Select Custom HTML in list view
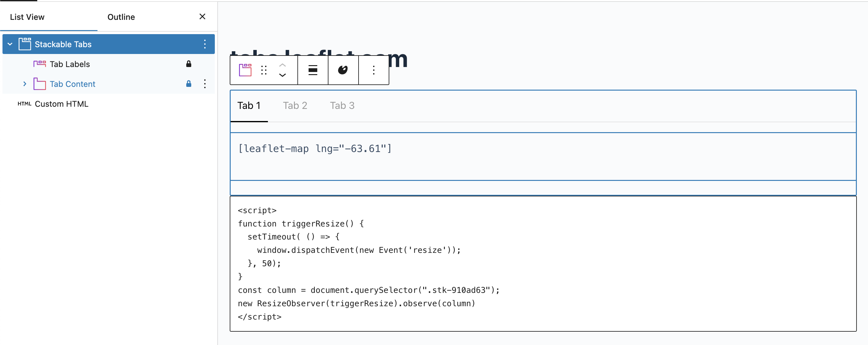This screenshot has height=345, width=868. coord(61,104)
